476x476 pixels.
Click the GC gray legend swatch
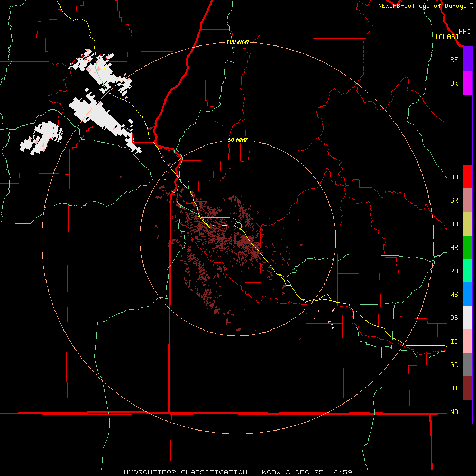coord(467,364)
